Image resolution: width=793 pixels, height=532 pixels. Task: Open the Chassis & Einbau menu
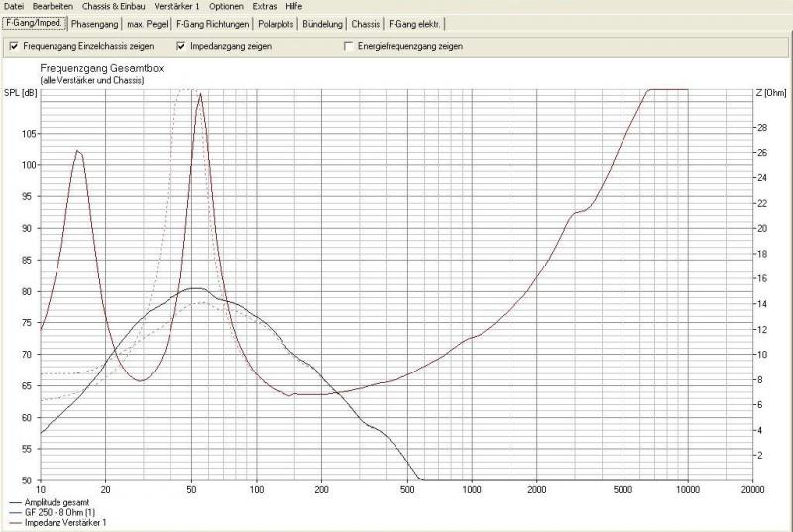click(x=112, y=6)
